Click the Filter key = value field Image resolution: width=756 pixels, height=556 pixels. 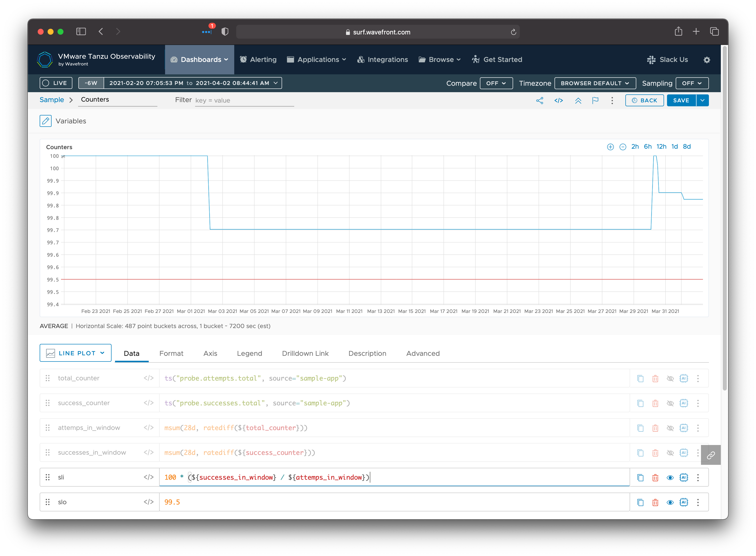click(x=244, y=100)
